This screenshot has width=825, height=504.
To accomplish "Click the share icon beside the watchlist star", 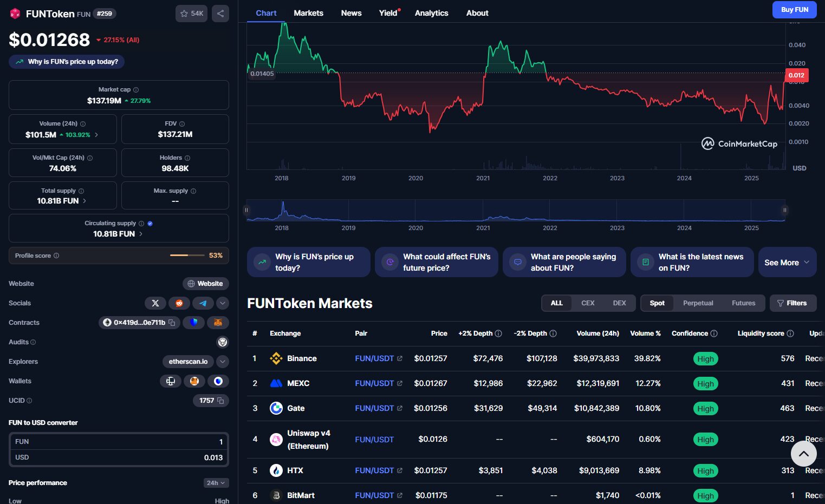I will (x=220, y=14).
